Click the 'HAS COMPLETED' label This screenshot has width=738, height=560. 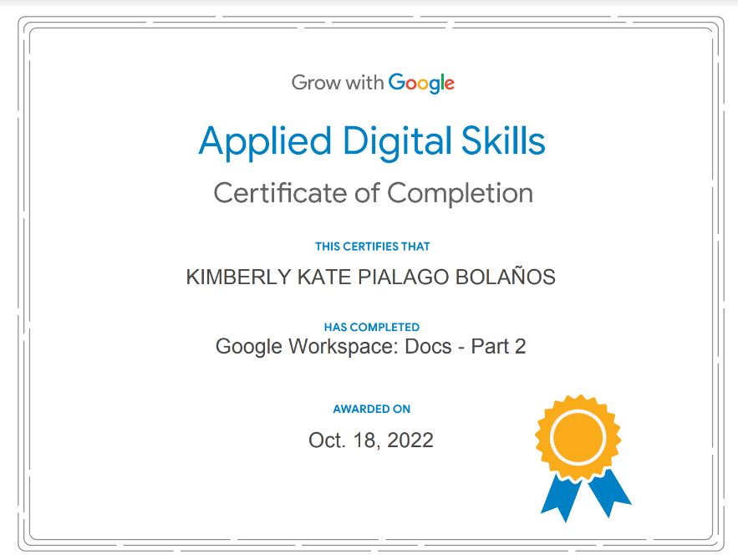pos(372,327)
